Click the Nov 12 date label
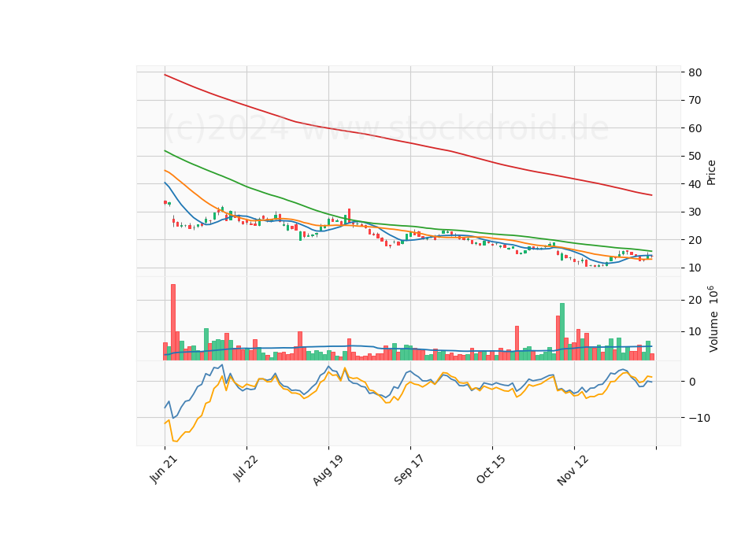The height and width of the screenshot is (543, 756). 573,471
